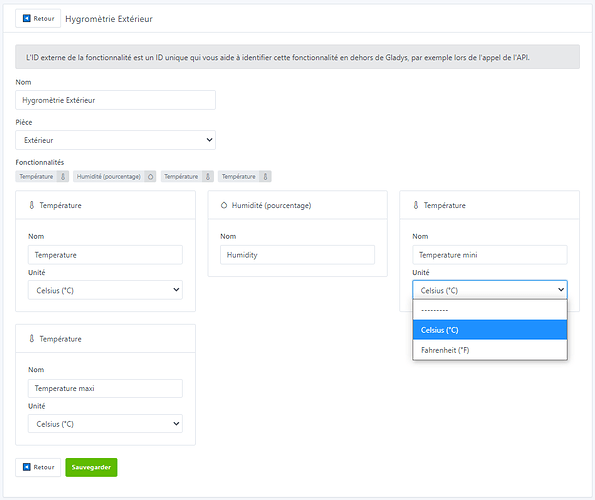Click thermometer icon in Temperature mini card header

tap(416, 205)
